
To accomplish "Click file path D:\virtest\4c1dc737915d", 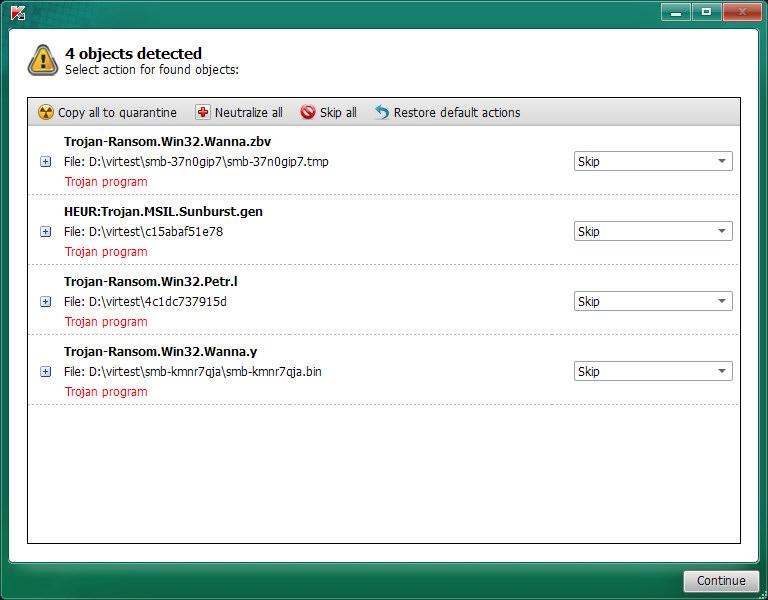I will tap(145, 302).
